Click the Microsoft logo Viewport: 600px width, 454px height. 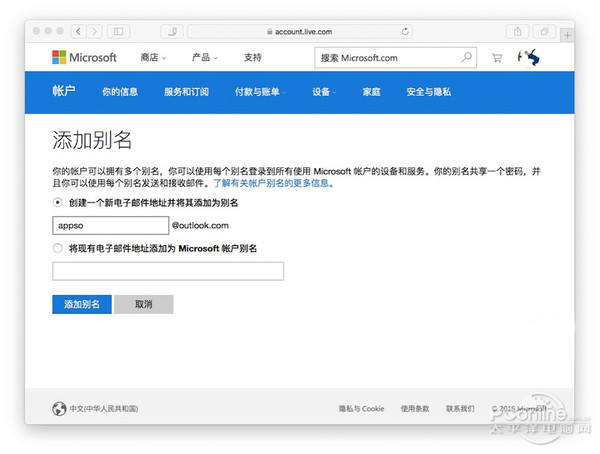pos(84,57)
